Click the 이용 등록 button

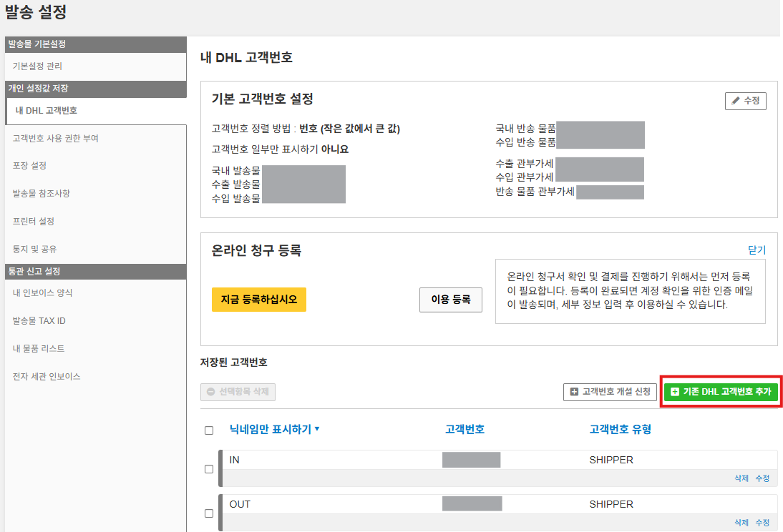coord(450,300)
